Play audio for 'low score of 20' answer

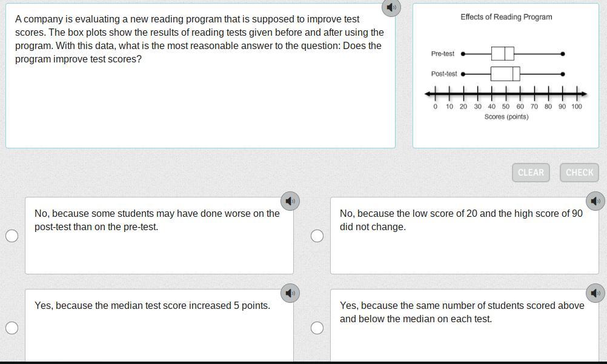coord(595,201)
